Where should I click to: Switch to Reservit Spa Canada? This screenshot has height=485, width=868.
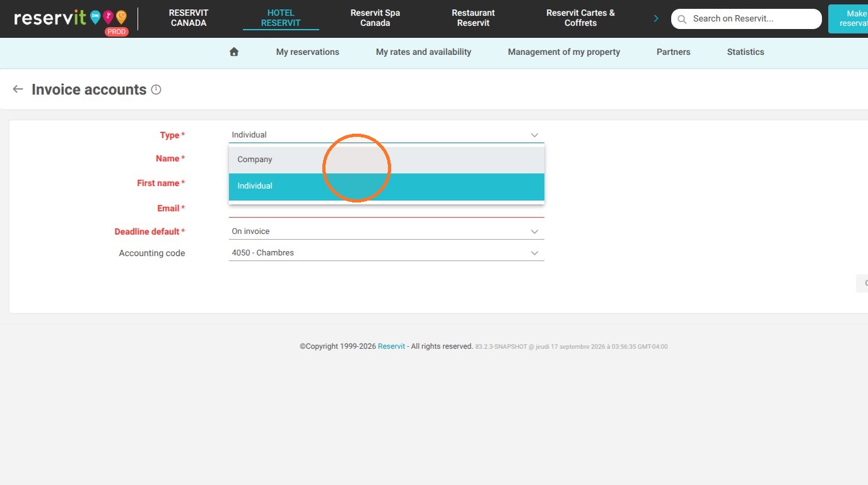375,18
